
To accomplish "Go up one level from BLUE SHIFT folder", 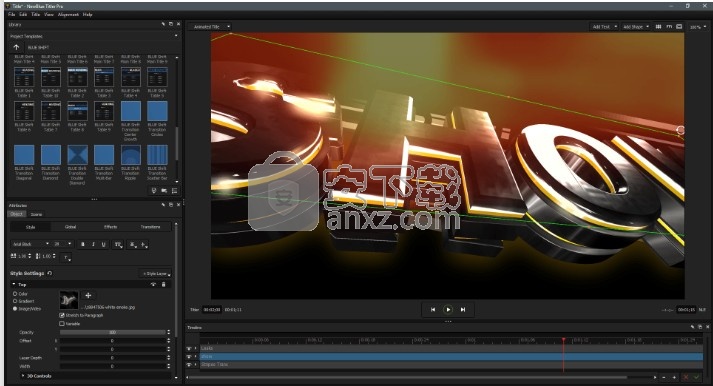I will 16,47.
